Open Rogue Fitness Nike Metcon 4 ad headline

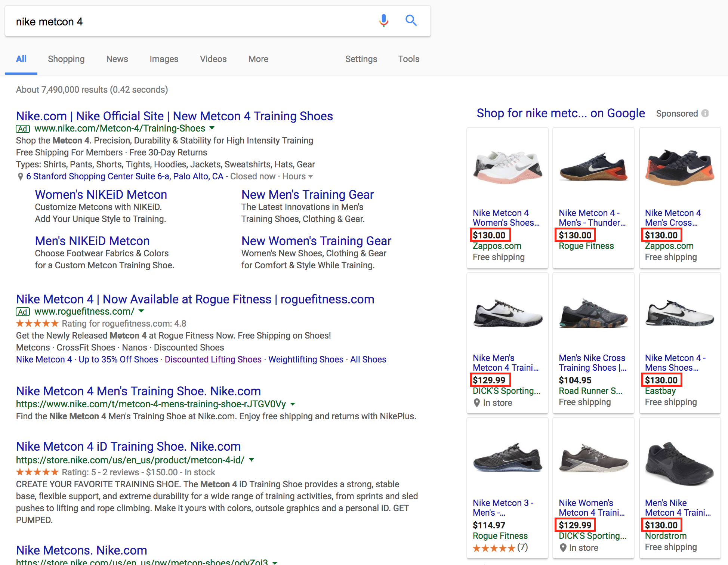[x=195, y=299]
